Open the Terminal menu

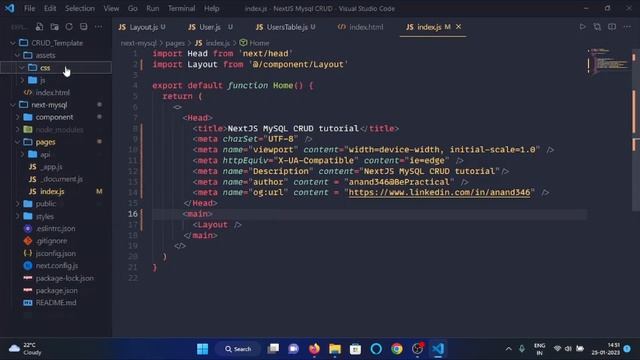click(181, 8)
